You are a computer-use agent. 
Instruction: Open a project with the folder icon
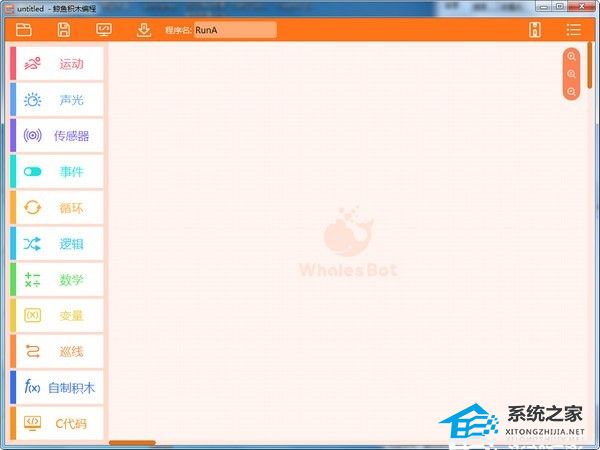pyautogui.click(x=24, y=29)
